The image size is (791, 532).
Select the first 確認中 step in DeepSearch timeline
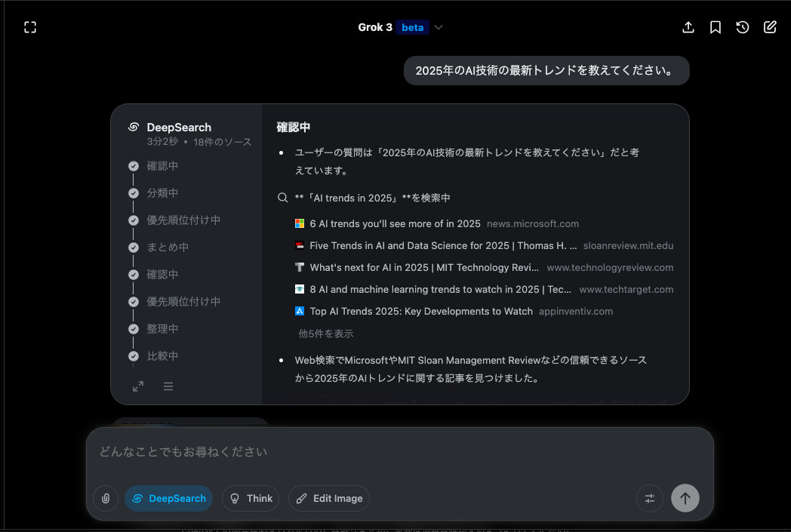click(x=162, y=166)
